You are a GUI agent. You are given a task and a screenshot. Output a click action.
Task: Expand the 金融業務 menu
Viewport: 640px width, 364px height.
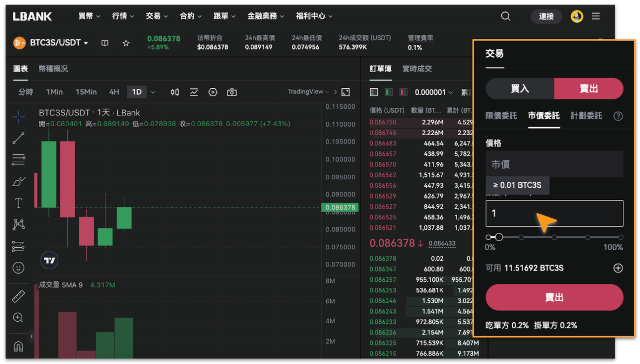pos(266,16)
